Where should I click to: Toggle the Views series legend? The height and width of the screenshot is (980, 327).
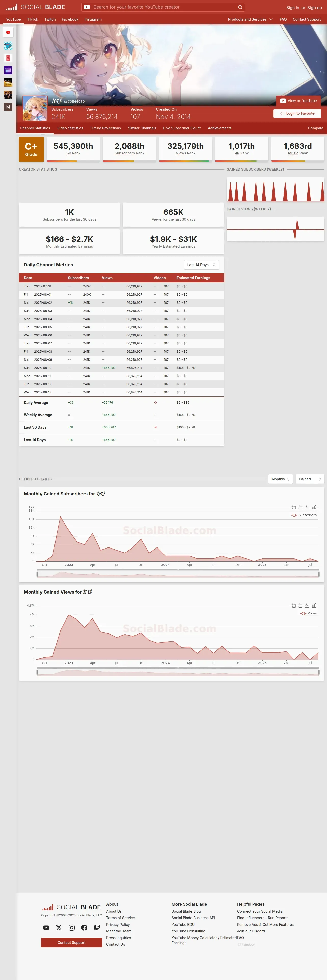pos(308,613)
